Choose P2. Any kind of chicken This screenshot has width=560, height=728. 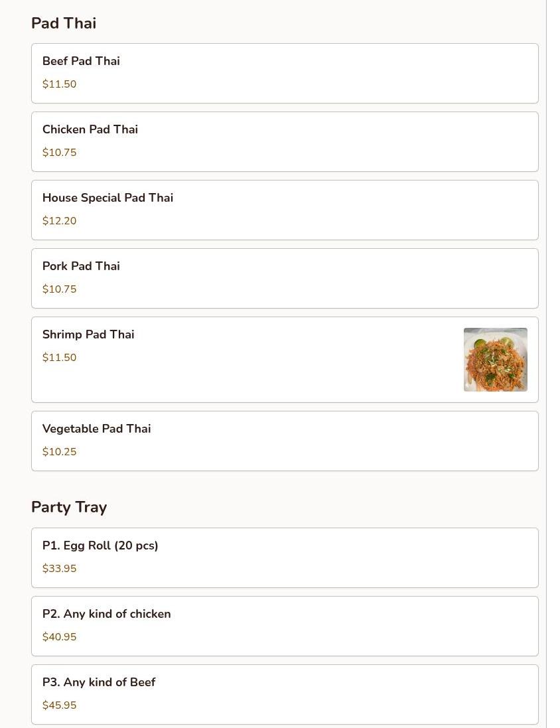point(284,626)
